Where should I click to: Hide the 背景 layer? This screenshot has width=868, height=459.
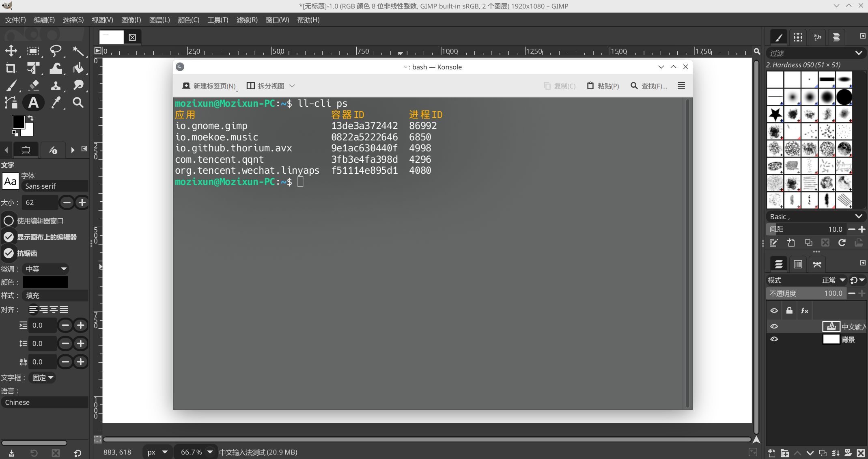[774, 339]
